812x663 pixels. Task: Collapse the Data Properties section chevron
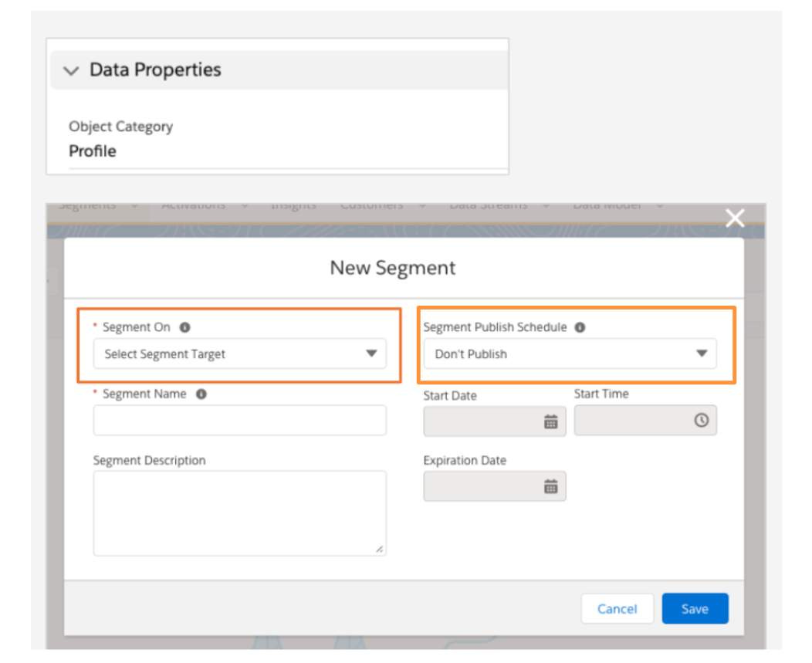[x=71, y=70]
